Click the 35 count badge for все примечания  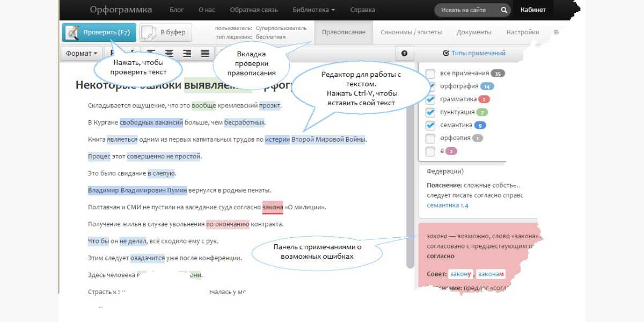click(x=499, y=74)
